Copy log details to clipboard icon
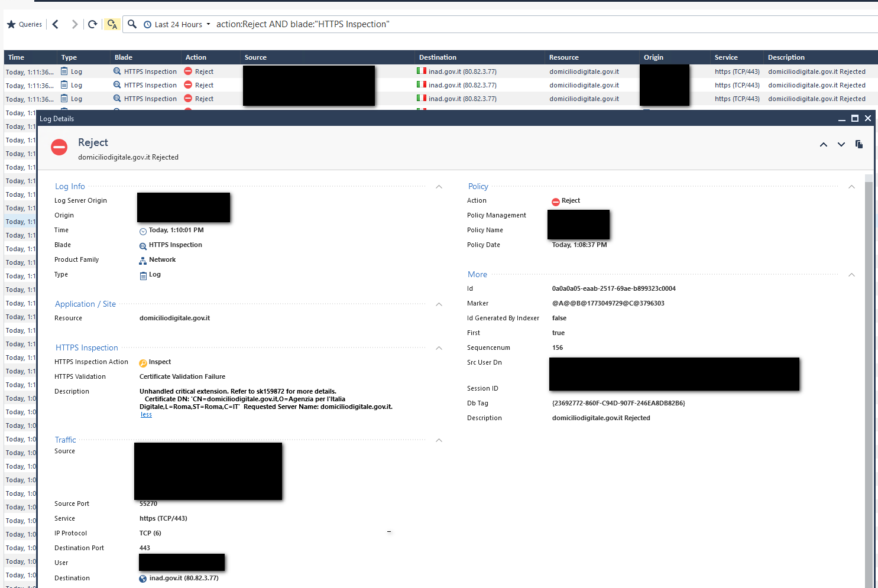Viewport: 878px width, 588px height. tap(859, 144)
